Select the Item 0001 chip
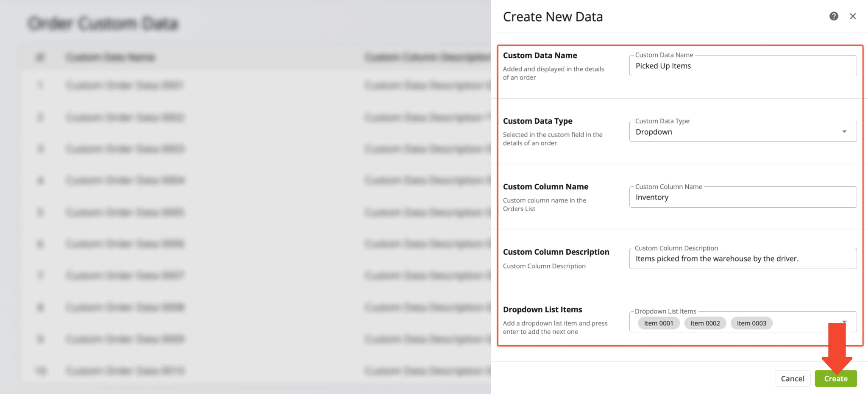 click(658, 323)
